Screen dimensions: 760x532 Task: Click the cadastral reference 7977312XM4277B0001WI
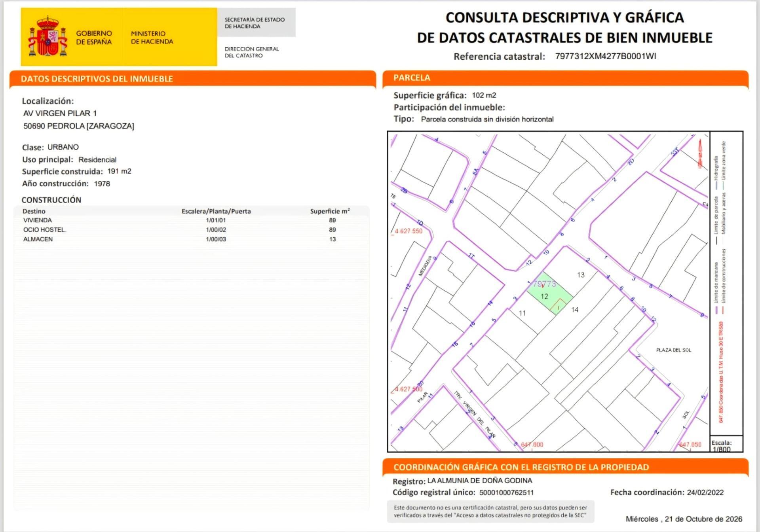(x=606, y=56)
